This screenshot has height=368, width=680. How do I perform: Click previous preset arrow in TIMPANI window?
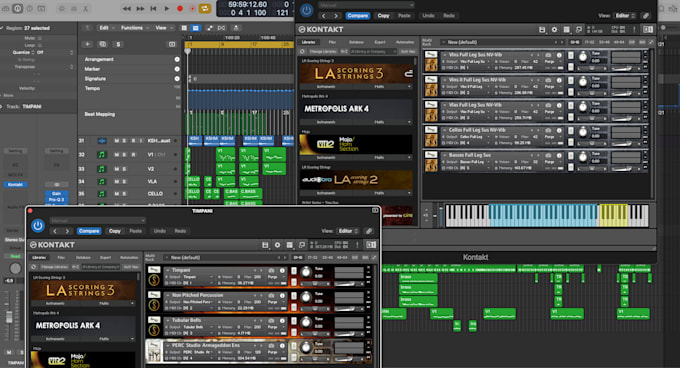tap(55, 231)
